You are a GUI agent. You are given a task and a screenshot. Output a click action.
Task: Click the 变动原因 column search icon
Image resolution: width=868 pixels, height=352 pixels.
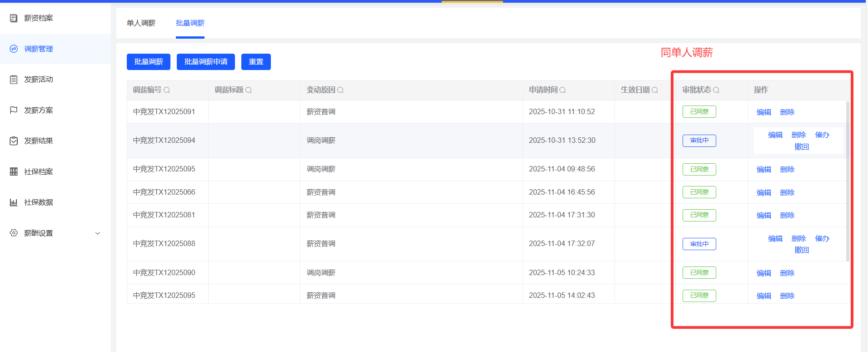click(x=340, y=90)
